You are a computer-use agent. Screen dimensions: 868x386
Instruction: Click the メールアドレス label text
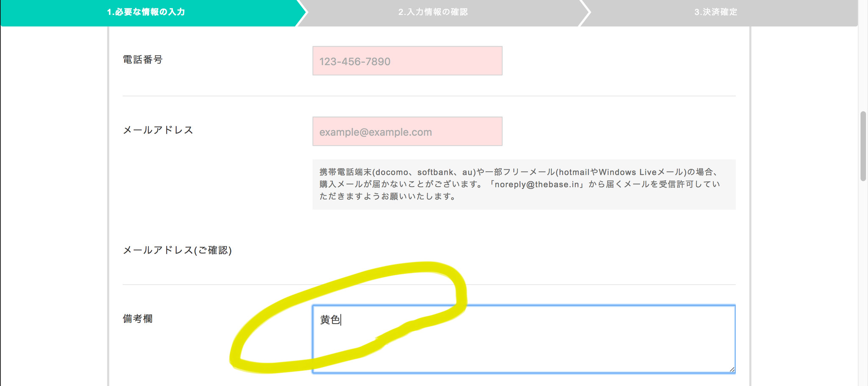point(158,130)
